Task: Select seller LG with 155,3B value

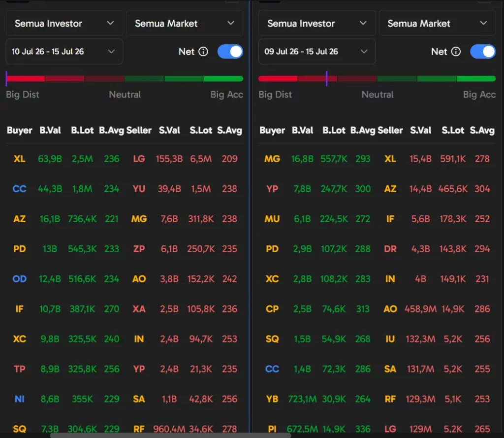Action: 139,159
